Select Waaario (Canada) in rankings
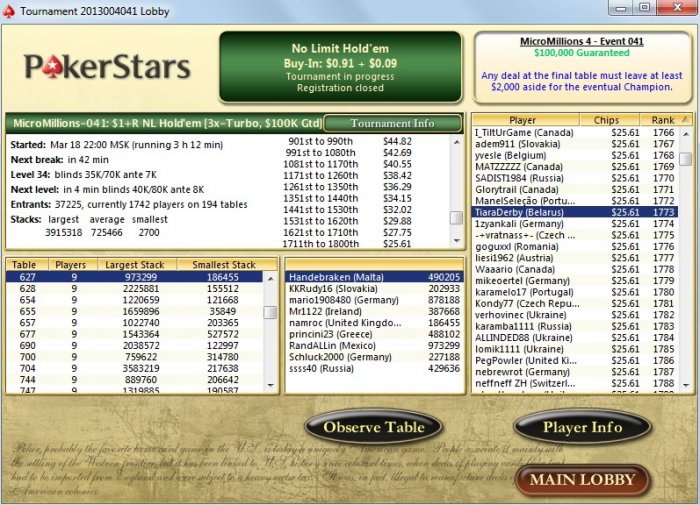Image resolution: width=700 pixels, height=505 pixels. (x=575, y=269)
